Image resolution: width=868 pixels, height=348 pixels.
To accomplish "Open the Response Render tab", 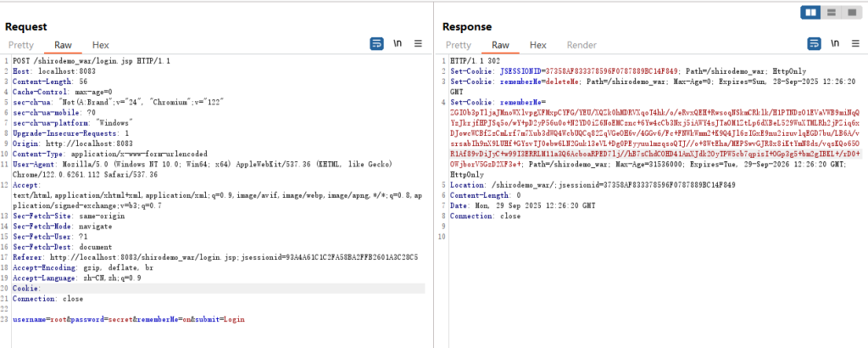I will tap(581, 45).
